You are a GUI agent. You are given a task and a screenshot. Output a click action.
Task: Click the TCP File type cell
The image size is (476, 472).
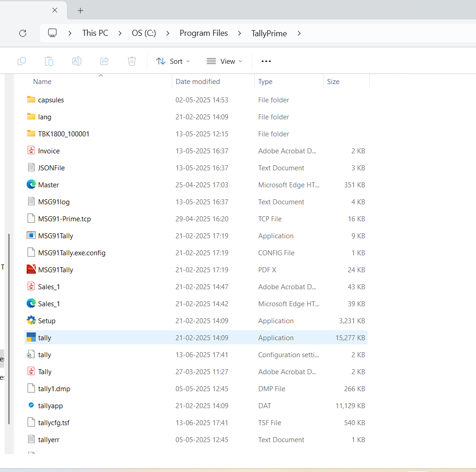[x=270, y=219]
